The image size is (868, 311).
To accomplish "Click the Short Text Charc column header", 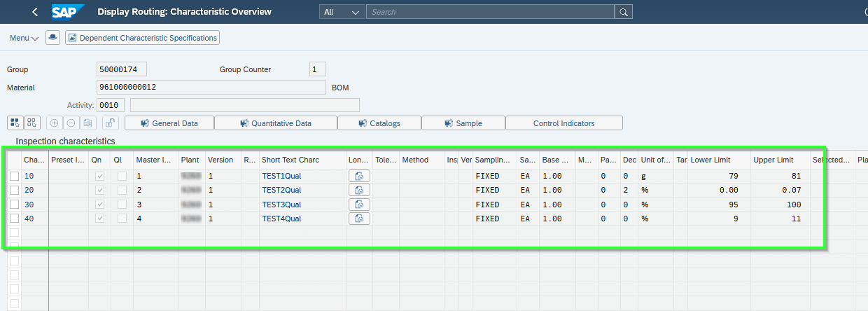I will 302,160.
